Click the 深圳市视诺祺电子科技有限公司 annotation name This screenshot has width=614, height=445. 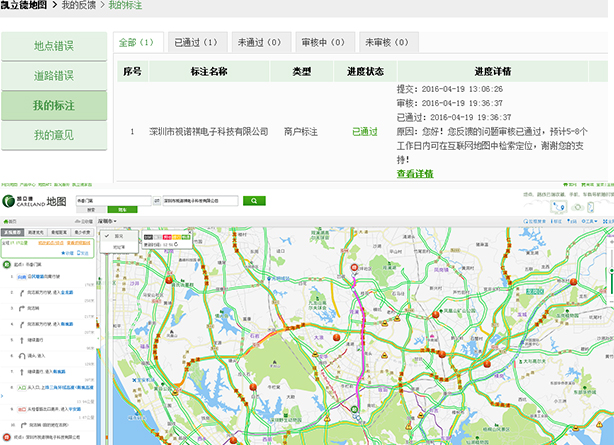209,132
